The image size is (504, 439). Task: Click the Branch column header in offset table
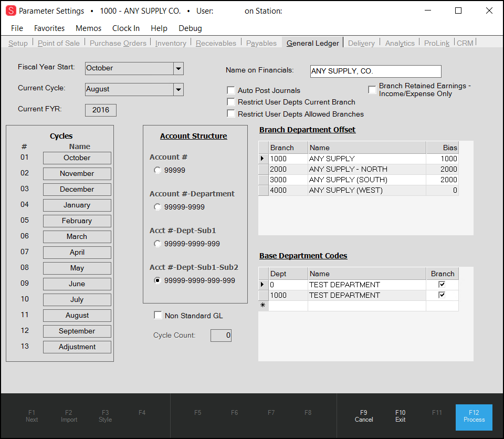(288, 148)
